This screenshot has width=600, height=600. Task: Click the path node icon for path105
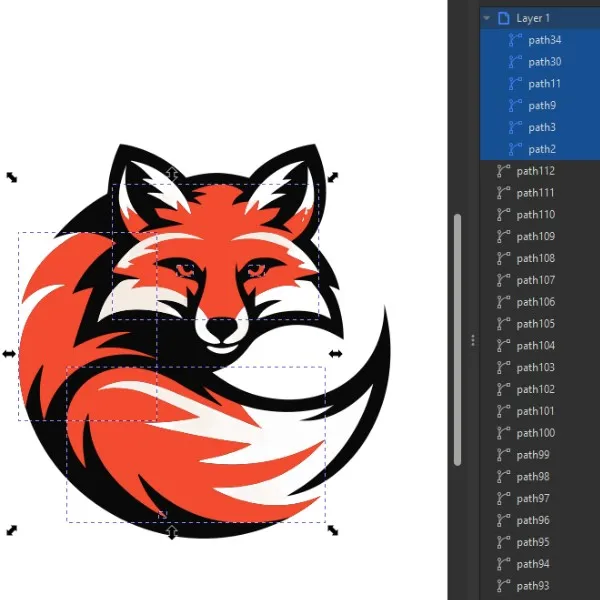pyautogui.click(x=504, y=324)
